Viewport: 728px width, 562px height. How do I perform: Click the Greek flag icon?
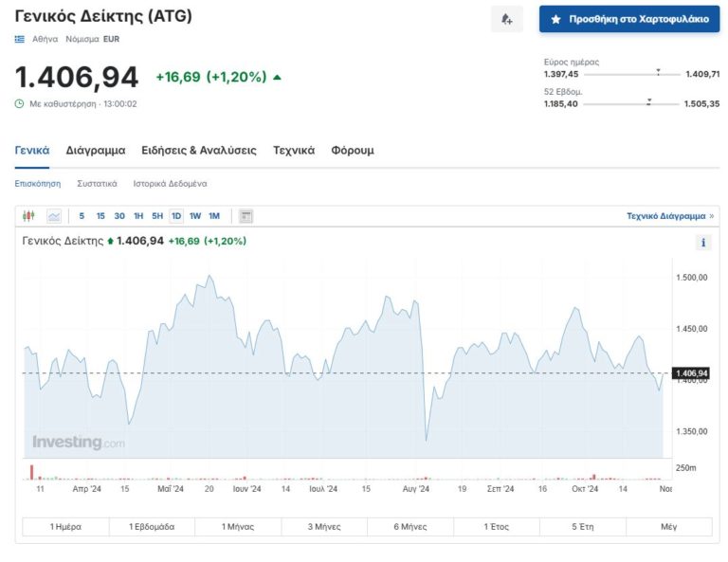point(20,39)
